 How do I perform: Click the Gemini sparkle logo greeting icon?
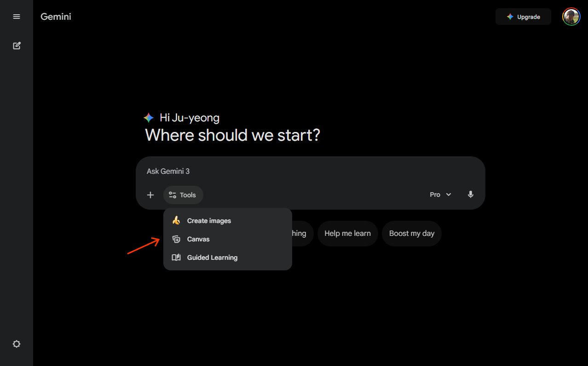point(149,117)
